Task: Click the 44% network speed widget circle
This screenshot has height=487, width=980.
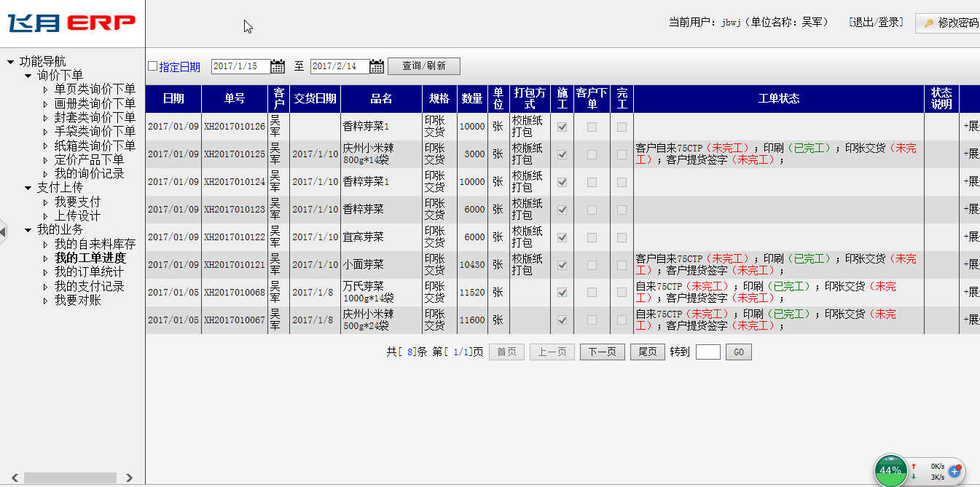Action: pyautogui.click(x=890, y=470)
